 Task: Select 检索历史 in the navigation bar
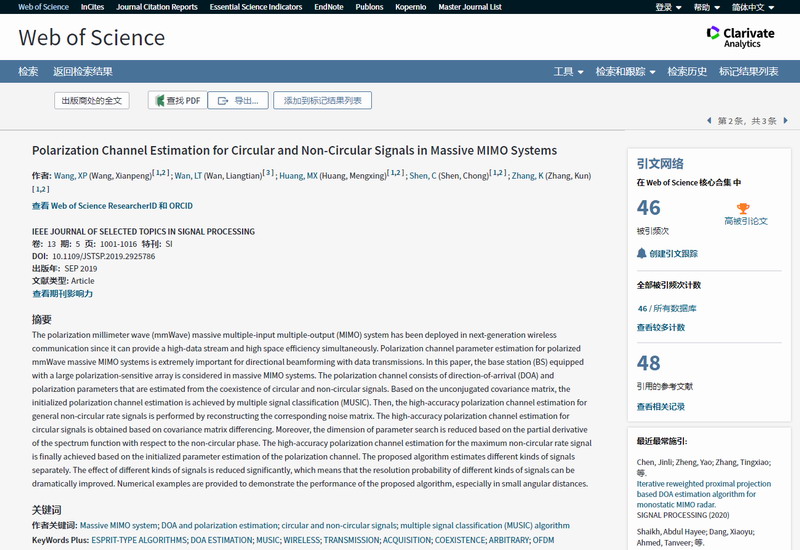pyautogui.click(x=687, y=72)
